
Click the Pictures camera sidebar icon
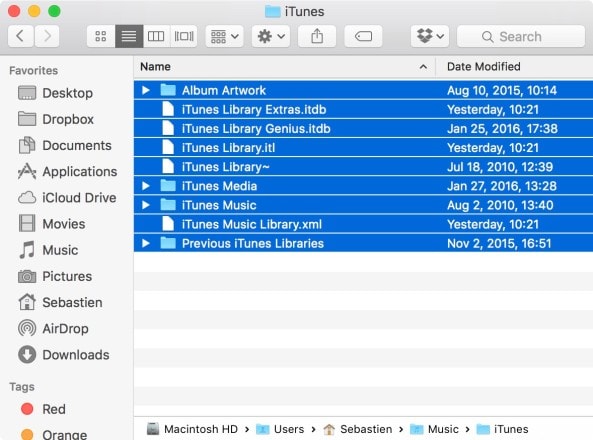pyautogui.click(x=27, y=276)
